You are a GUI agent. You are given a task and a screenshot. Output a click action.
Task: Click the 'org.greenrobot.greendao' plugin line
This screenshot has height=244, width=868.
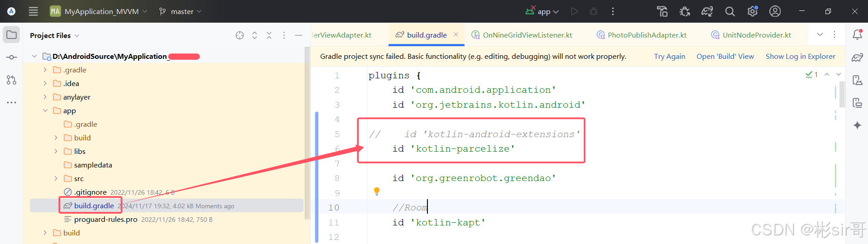pyautogui.click(x=474, y=178)
